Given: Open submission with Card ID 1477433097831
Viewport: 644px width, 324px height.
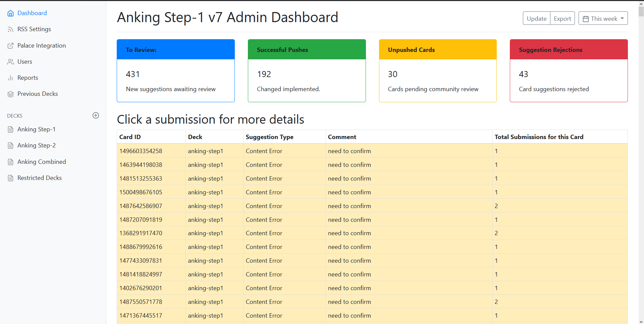Looking at the screenshot, I should pyautogui.click(x=372, y=261).
